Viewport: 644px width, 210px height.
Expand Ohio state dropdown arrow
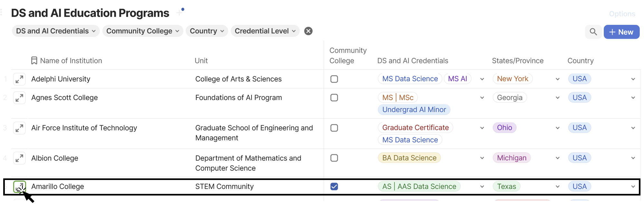pos(557,128)
